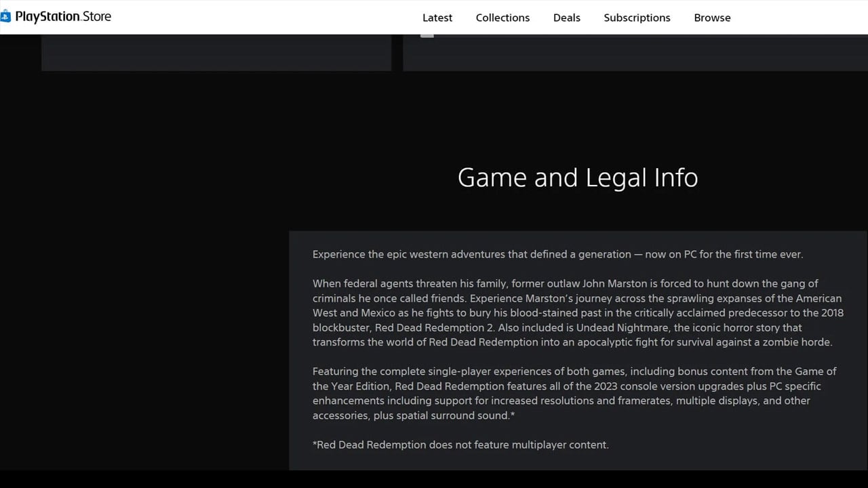Click the PlayStation Store logo

click(x=56, y=17)
